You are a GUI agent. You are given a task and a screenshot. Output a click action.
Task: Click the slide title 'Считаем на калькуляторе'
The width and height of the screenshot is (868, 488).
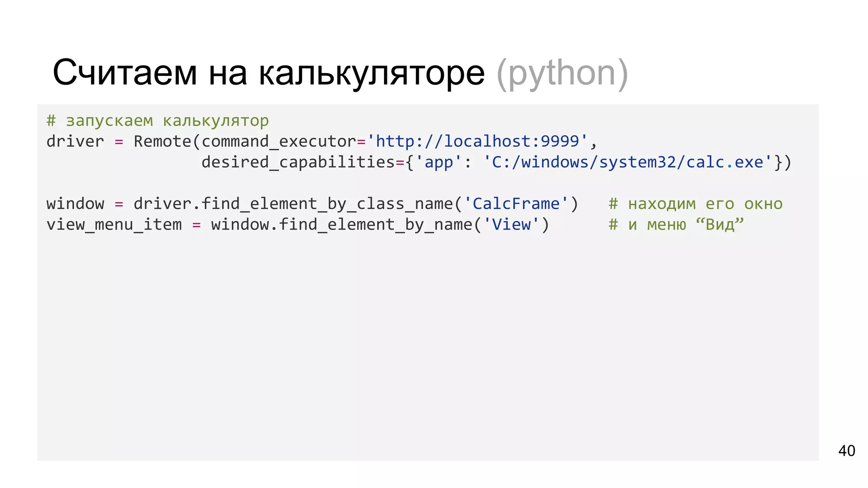point(269,73)
